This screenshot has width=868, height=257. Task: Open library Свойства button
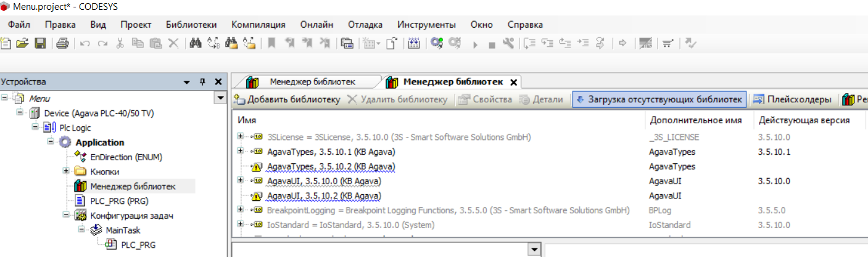[x=485, y=100]
